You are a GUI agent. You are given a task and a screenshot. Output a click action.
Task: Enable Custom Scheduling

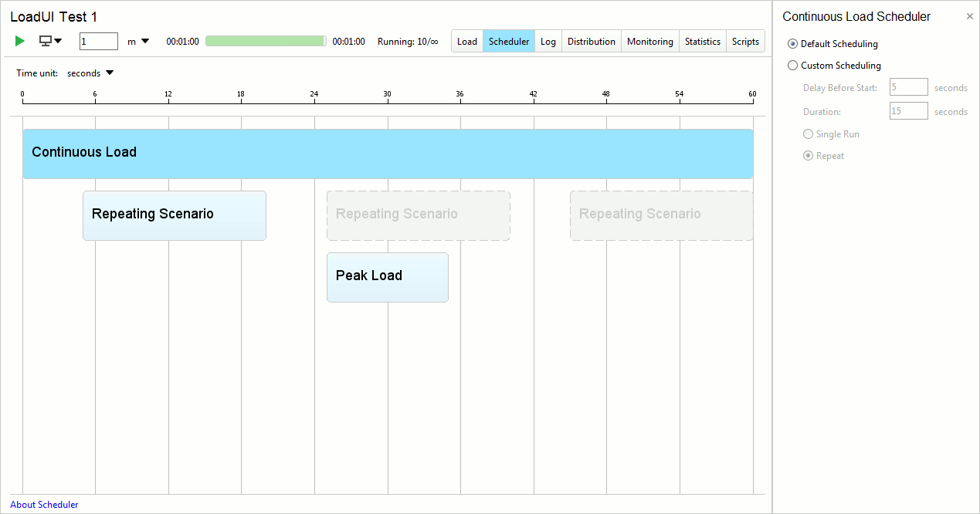[792, 65]
